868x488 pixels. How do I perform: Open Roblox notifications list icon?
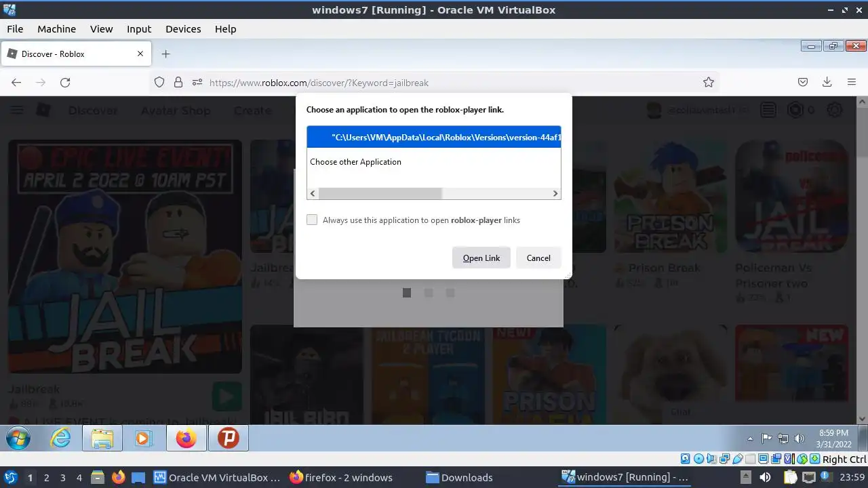(768, 110)
